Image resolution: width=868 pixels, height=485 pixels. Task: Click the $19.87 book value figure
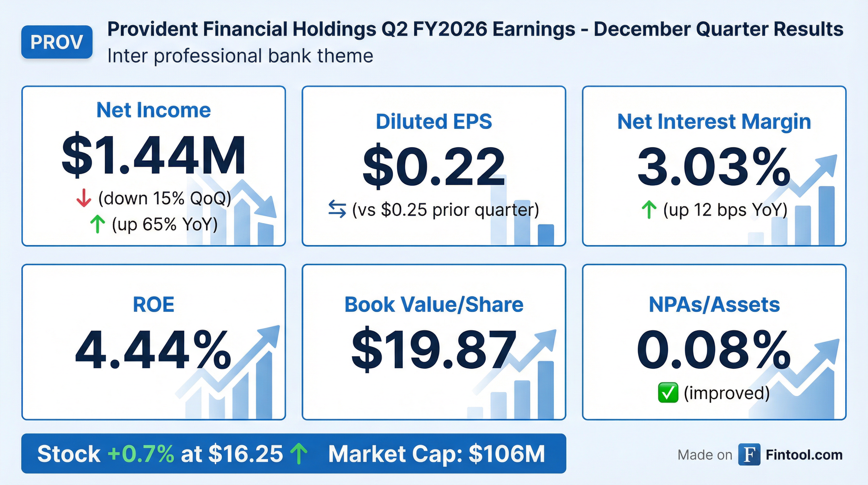(434, 350)
